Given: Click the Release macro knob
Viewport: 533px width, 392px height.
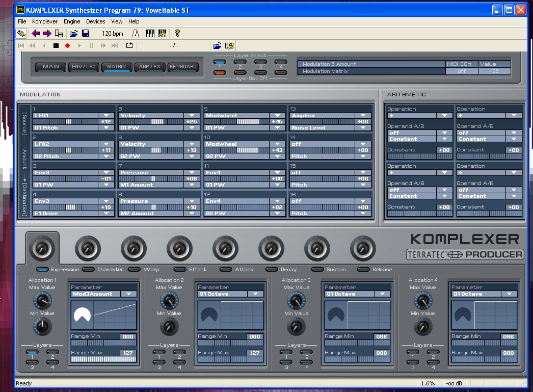Looking at the screenshot, I should (363, 249).
